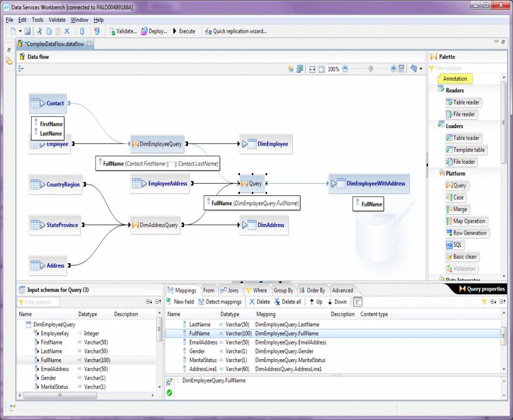Switch to the Joins tab
513x420 pixels.
pos(231,290)
